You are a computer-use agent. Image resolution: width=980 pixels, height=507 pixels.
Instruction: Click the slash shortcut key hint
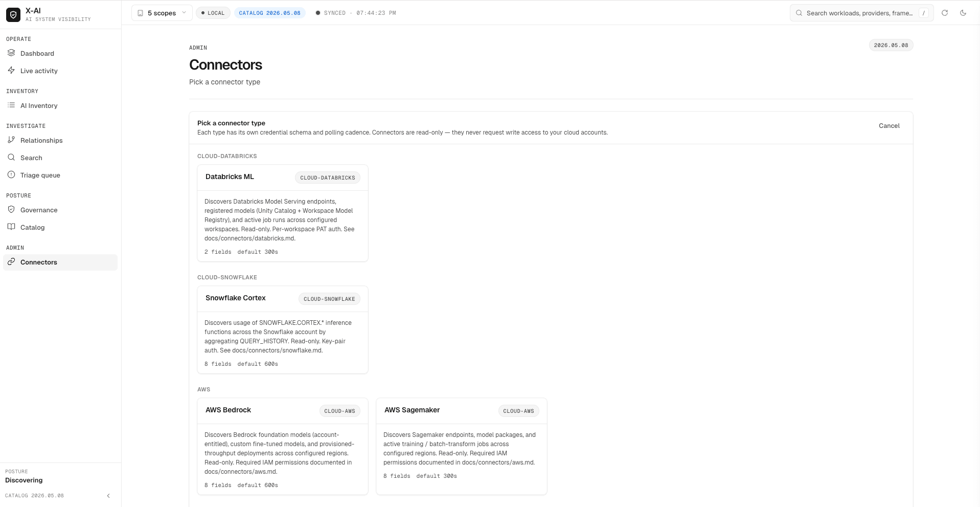click(x=924, y=13)
